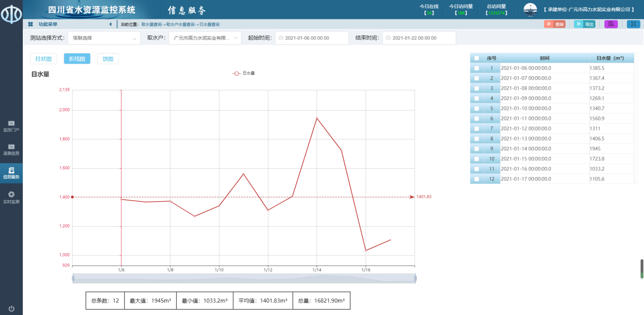Collapse the 功能菜单 panel with the left arrow
This screenshot has height=315, width=644.
pyautogui.click(x=110, y=24)
